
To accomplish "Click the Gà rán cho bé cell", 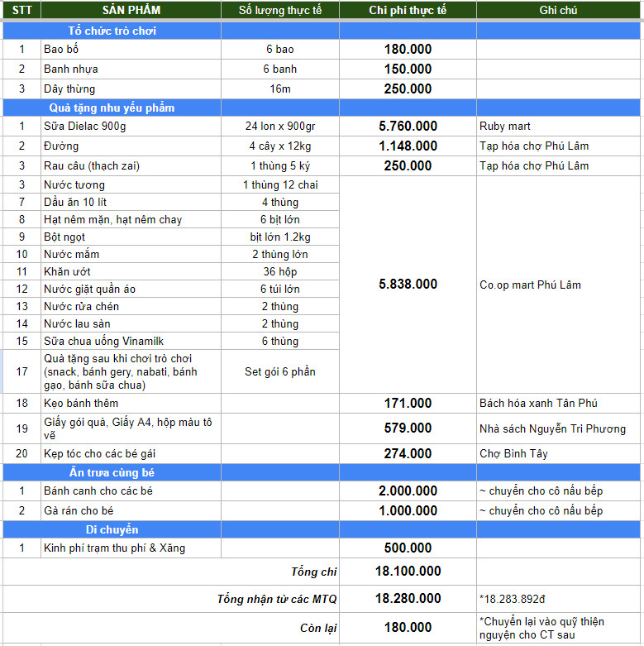I will [x=131, y=510].
